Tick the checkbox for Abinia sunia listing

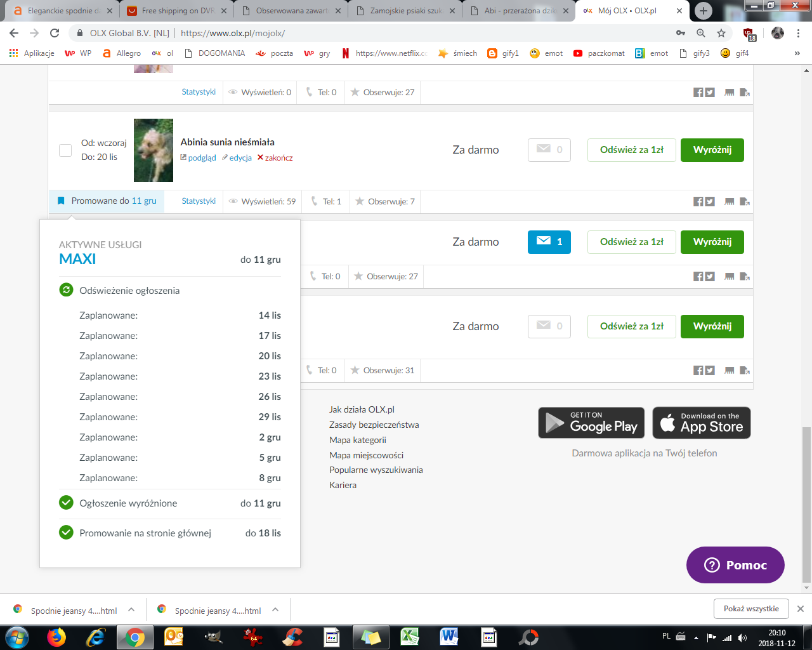coord(65,150)
